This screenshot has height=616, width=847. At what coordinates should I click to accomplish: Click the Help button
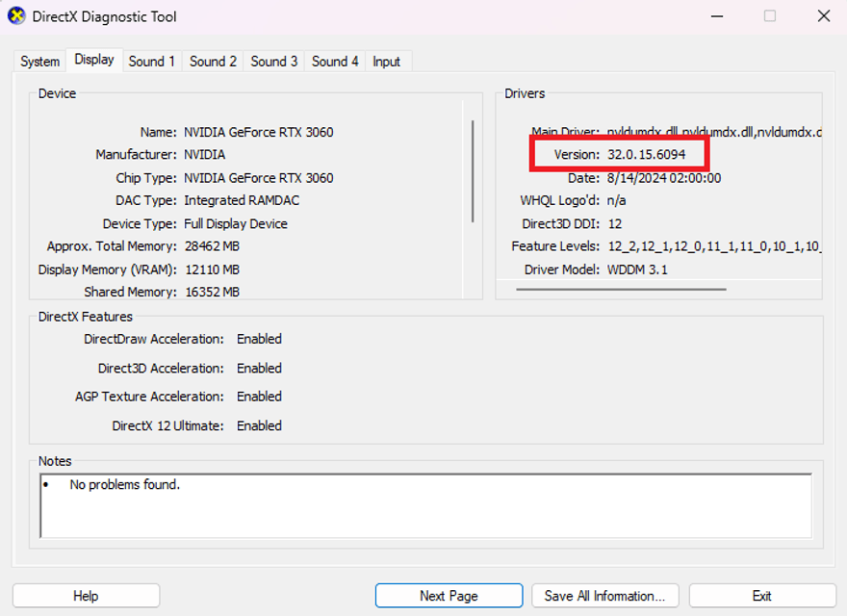point(85,595)
